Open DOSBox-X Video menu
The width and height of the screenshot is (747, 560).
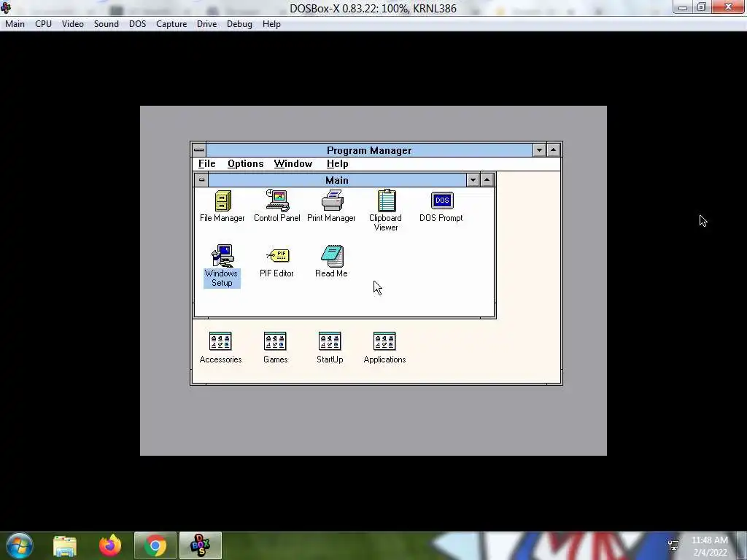coord(73,24)
